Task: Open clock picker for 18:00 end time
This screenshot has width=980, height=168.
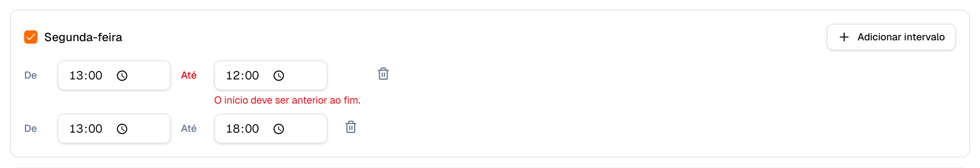Action: pos(278,129)
